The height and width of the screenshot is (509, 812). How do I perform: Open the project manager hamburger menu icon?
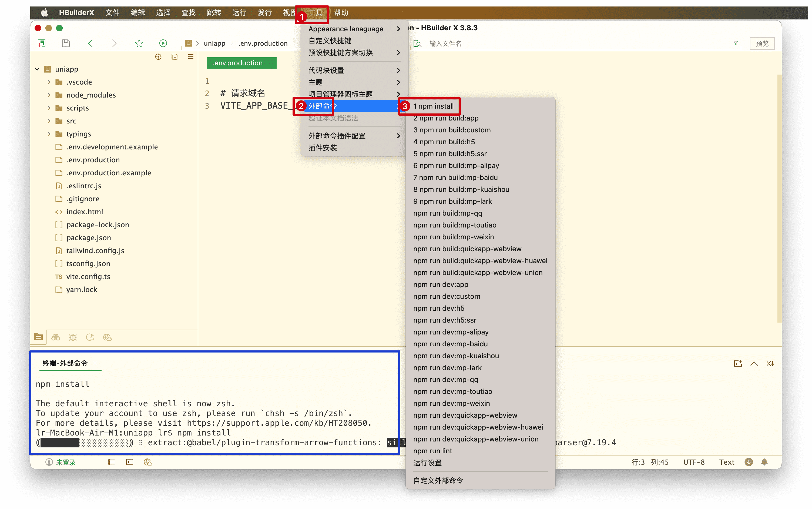click(190, 57)
